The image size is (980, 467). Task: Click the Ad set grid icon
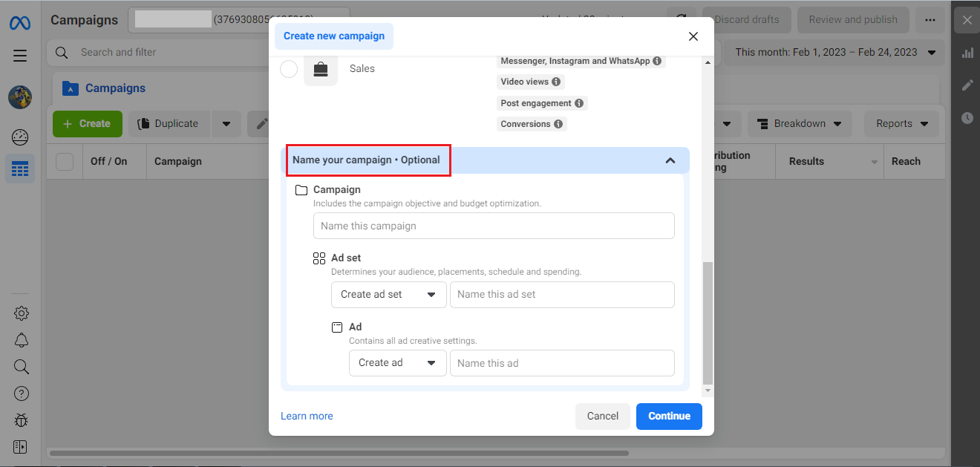tap(319, 258)
